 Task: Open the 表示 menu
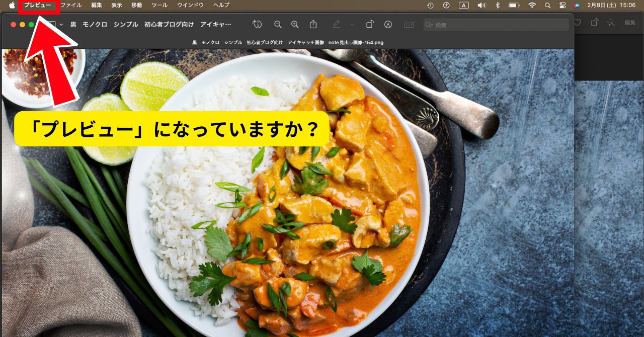pyautogui.click(x=116, y=5)
